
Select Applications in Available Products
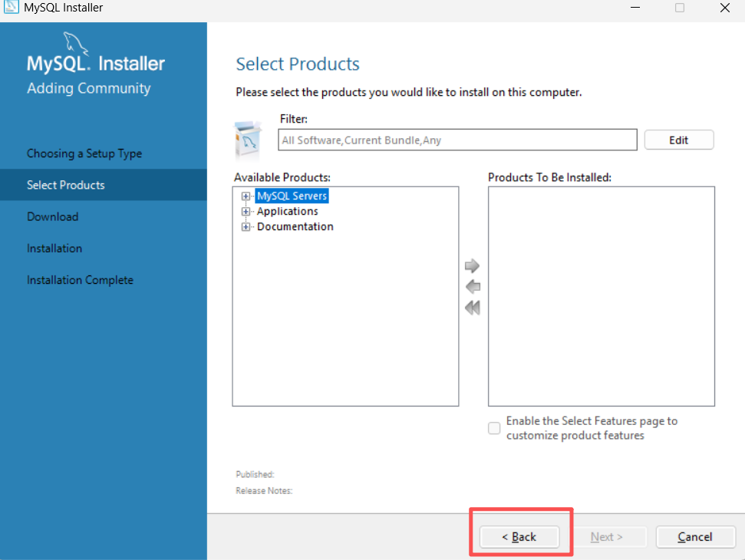tap(288, 212)
